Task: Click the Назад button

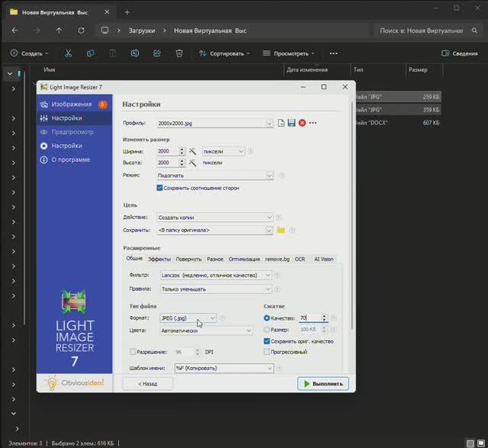Action: 147,384
